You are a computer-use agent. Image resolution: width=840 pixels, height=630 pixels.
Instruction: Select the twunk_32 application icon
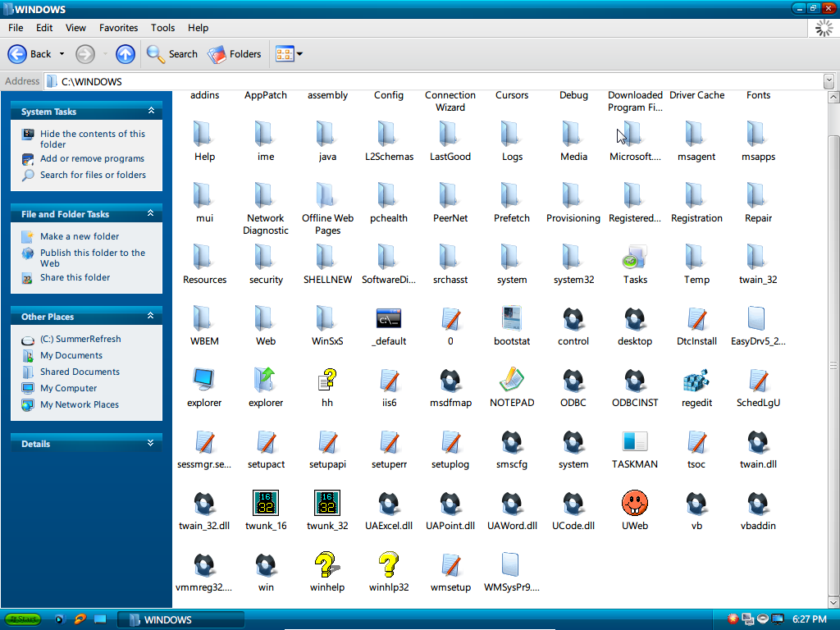pos(327,503)
